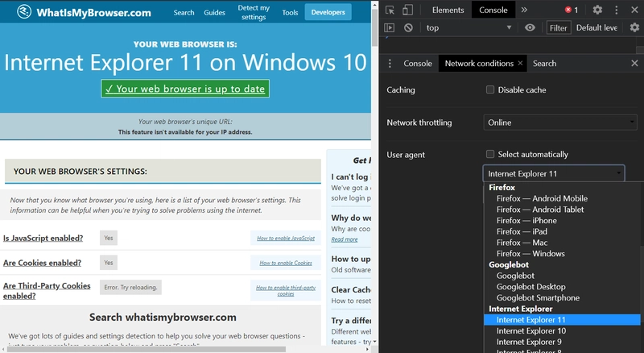Toggle the device toolbar icon
The image size is (644, 353).
click(x=408, y=10)
